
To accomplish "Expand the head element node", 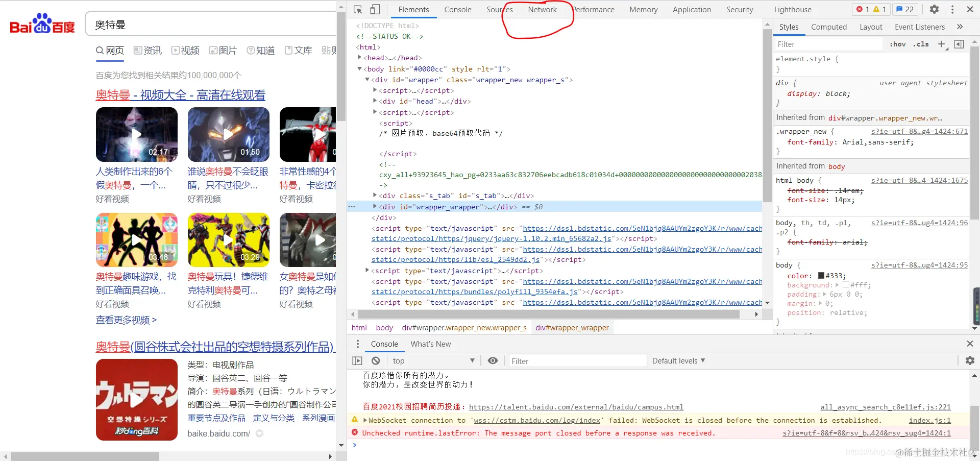I will coord(360,58).
